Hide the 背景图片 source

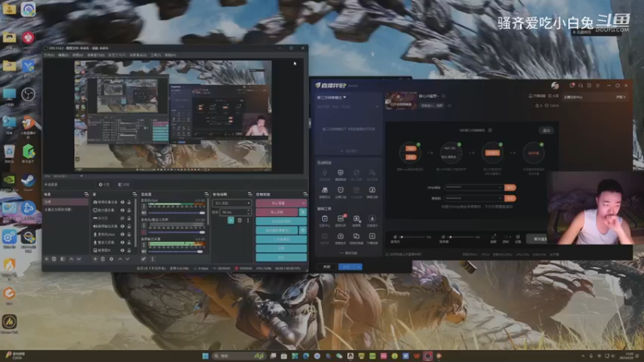coord(122,250)
